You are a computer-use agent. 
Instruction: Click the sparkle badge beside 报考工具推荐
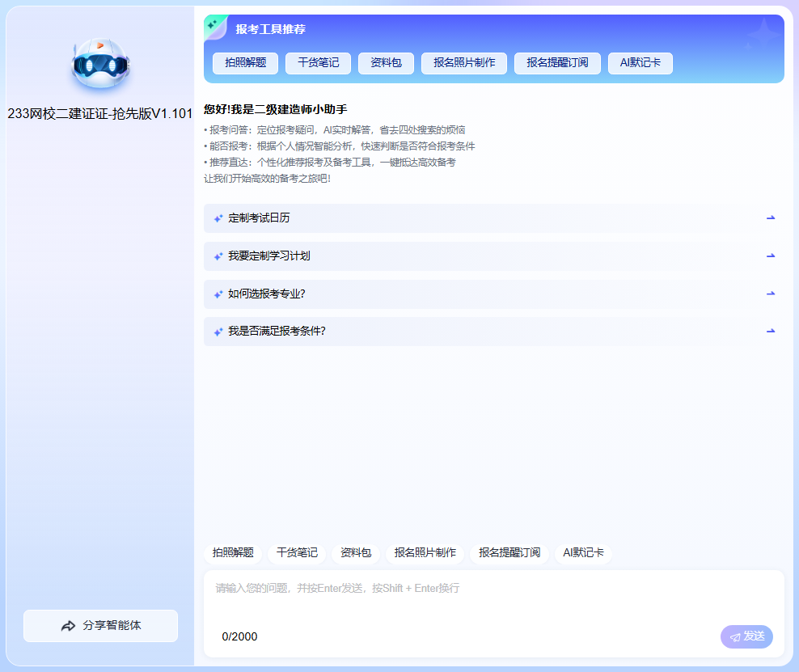point(213,26)
